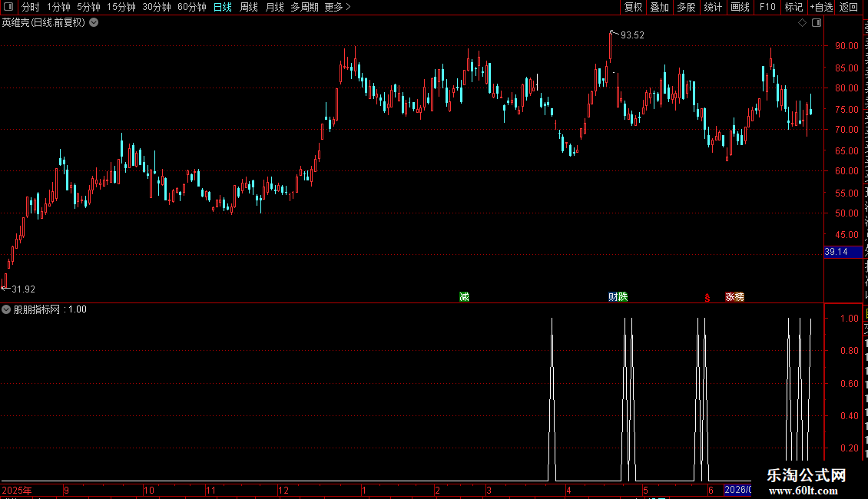Click the blue 财 event marker
The image size is (868, 499).
pos(613,297)
